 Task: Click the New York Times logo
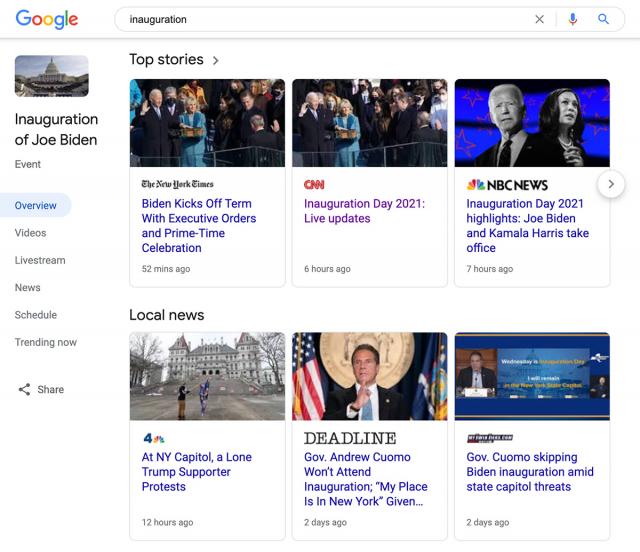(178, 184)
